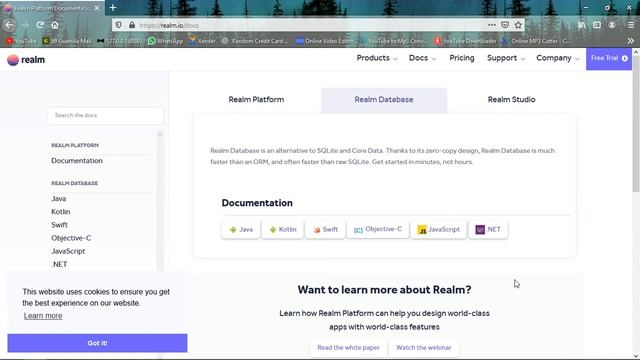Open YouTube to Mp3 Converter bookmark
Screen dimensions: 640x360
click(394, 41)
